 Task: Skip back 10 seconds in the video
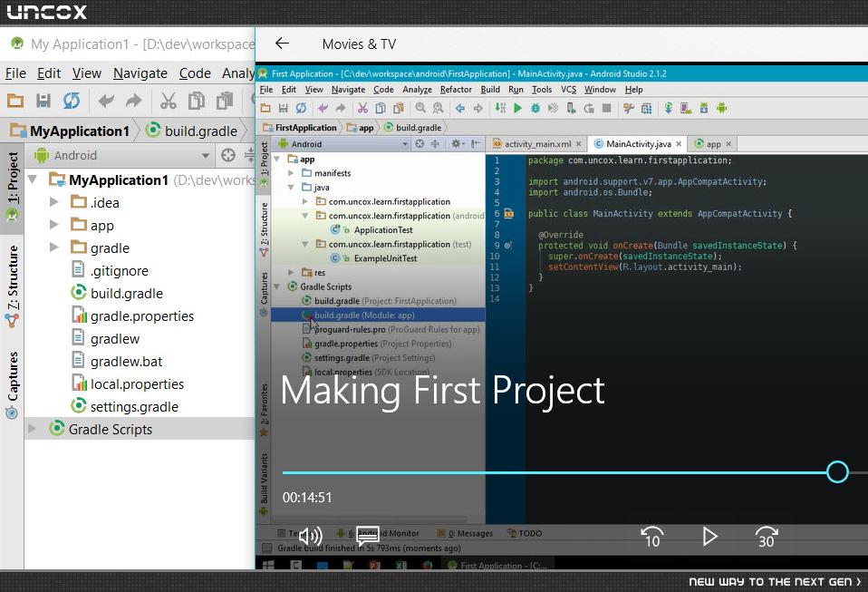651,536
